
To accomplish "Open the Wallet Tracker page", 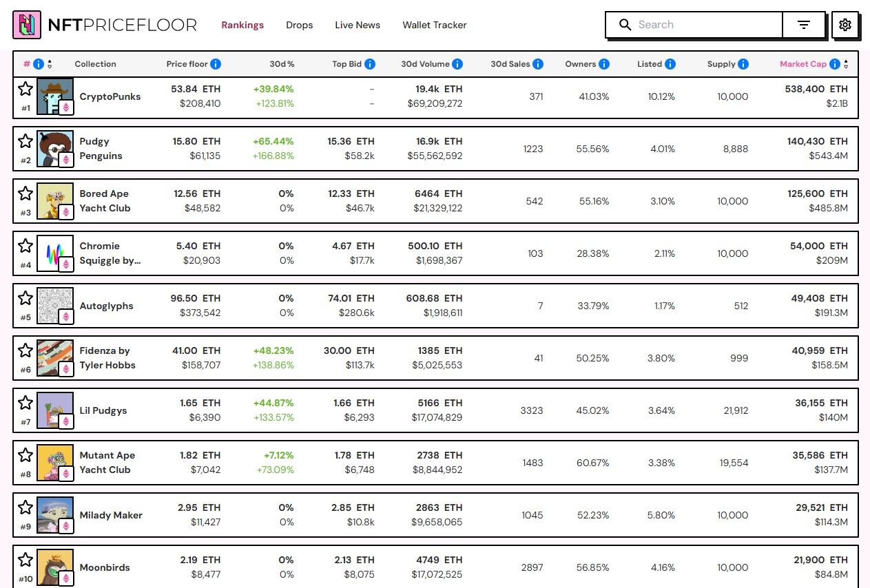I will pos(434,25).
